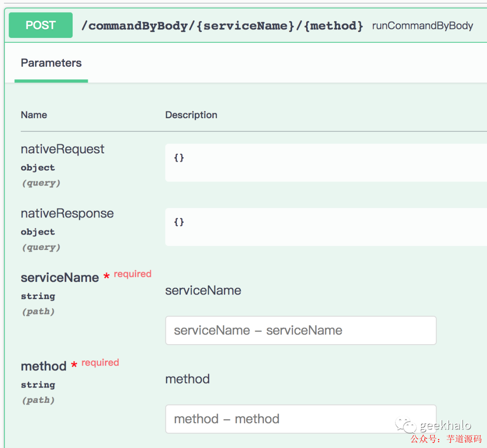Click the method parameter label in the Name column

(43, 366)
